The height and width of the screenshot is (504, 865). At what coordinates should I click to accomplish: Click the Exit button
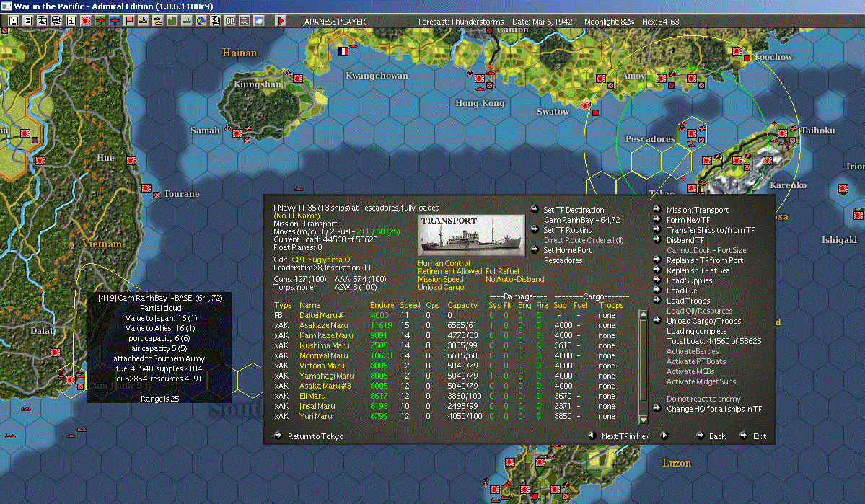(x=760, y=436)
